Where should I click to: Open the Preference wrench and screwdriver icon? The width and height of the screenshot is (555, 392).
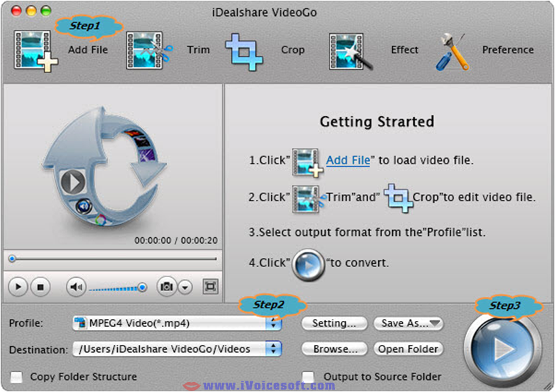click(452, 51)
